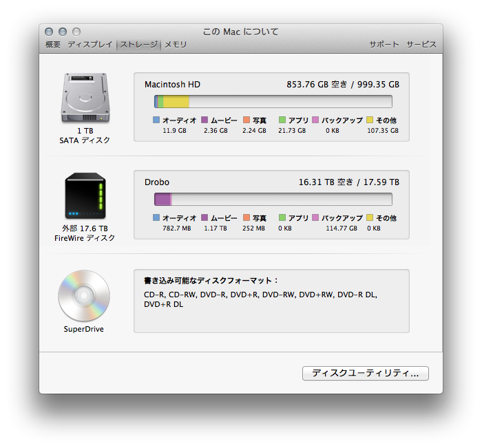Click the SuperDrive label text
482x448 pixels.
83,329
